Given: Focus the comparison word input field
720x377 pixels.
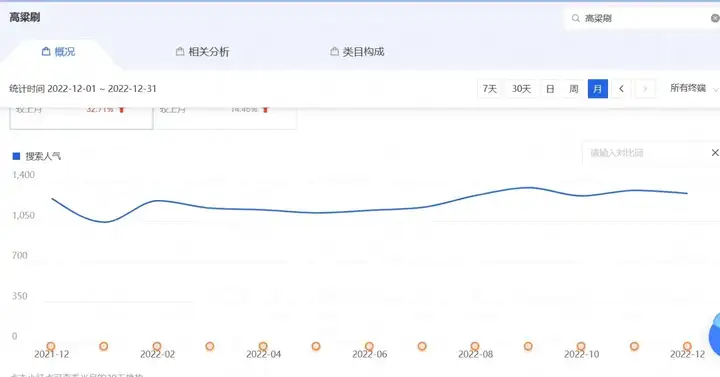Looking at the screenshot, I should tap(645, 152).
